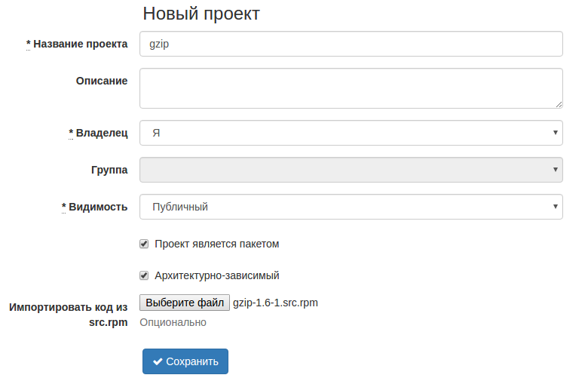Click the resize grip of the Описание textarea
Image resolution: width=588 pixels, height=378 pixels.
[559, 104]
